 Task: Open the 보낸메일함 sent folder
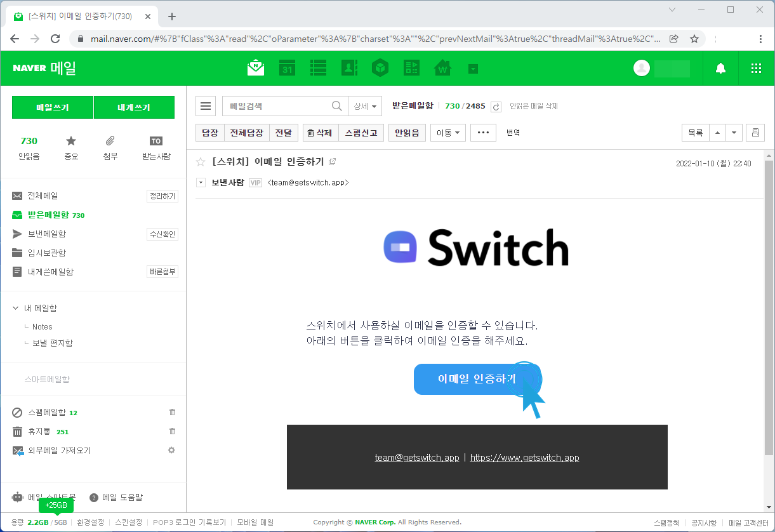[46, 234]
